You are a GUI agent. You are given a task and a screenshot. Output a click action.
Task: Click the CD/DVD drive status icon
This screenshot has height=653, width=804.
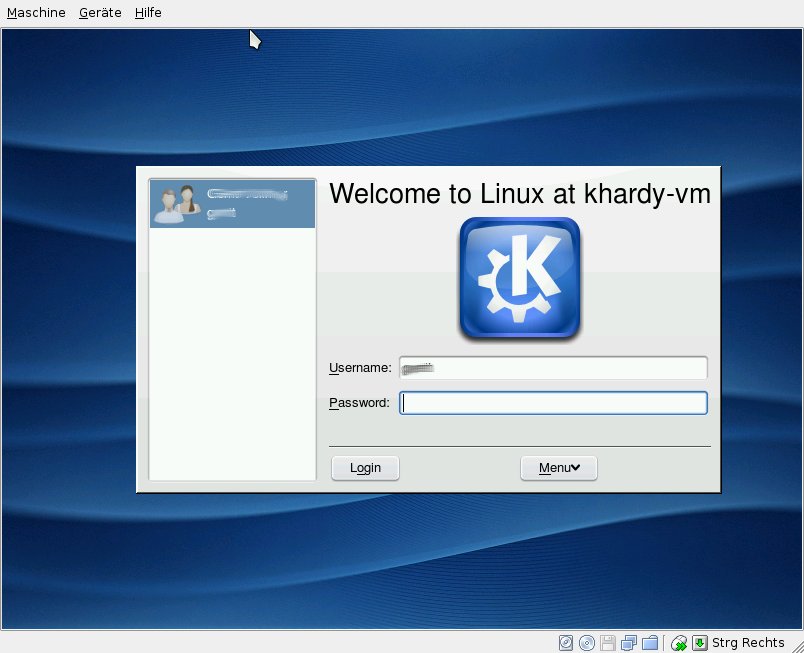click(587, 642)
